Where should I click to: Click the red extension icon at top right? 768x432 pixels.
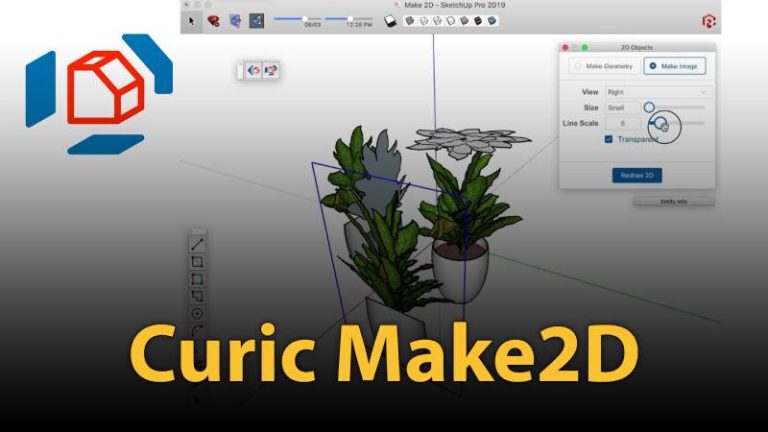click(709, 20)
